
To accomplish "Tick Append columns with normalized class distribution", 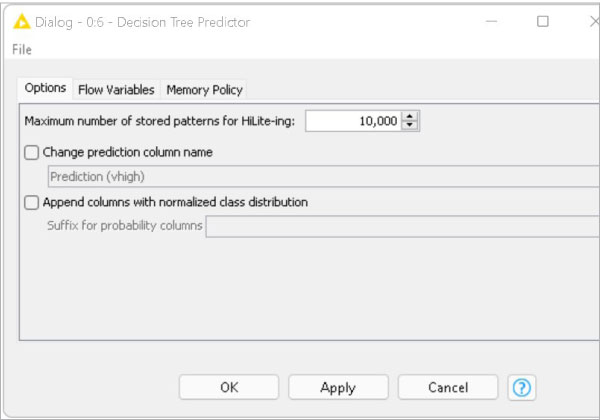I will 32,202.
